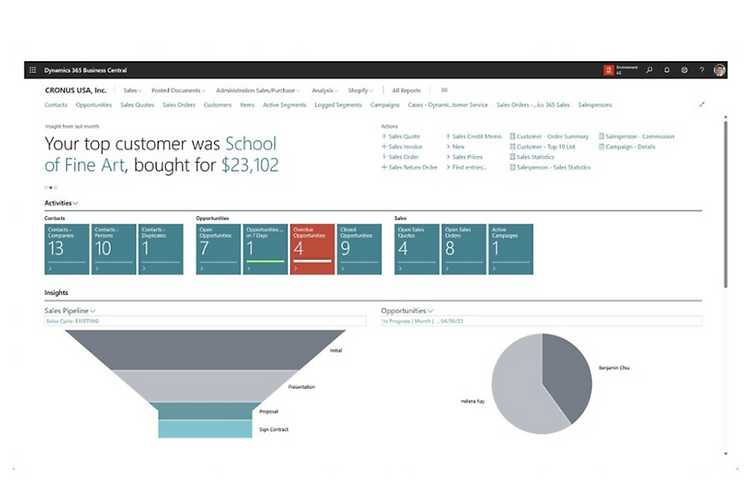749x504 pixels.
Task: Open Opportunities in 7 Days tile
Action: (265, 249)
